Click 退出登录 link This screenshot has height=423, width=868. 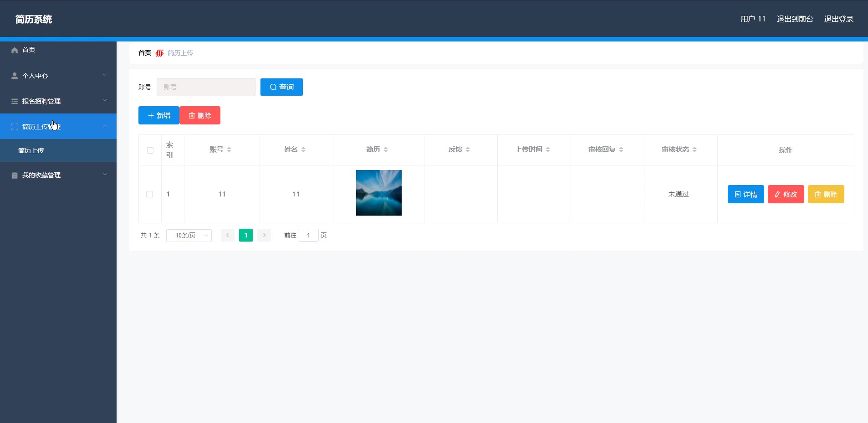click(839, 19)
